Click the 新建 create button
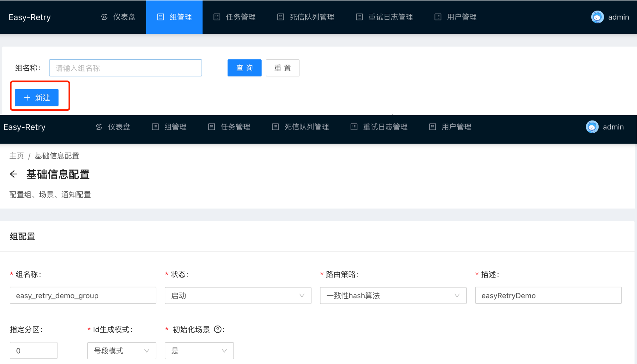The height and width of the screenshot is (364, 637). pyautogui.click(x=37, y=98)
